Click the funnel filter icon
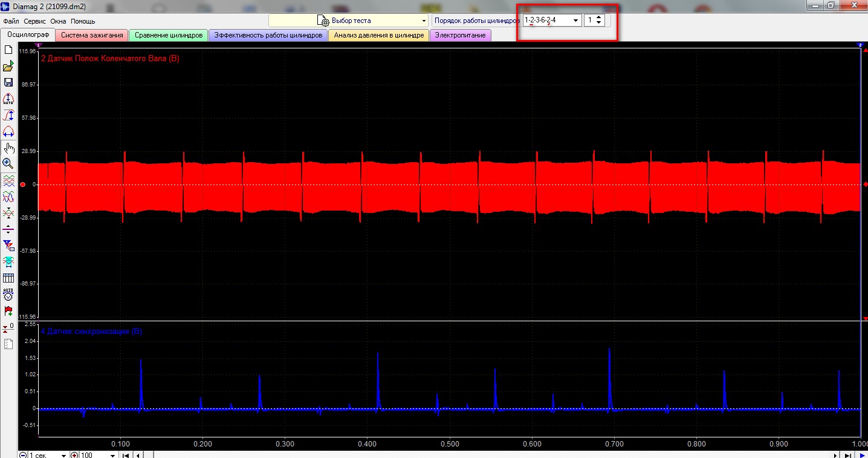 8,246
